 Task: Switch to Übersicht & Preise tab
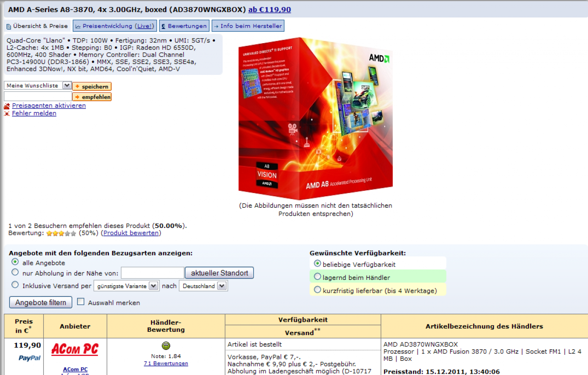(x=37, y=26)
